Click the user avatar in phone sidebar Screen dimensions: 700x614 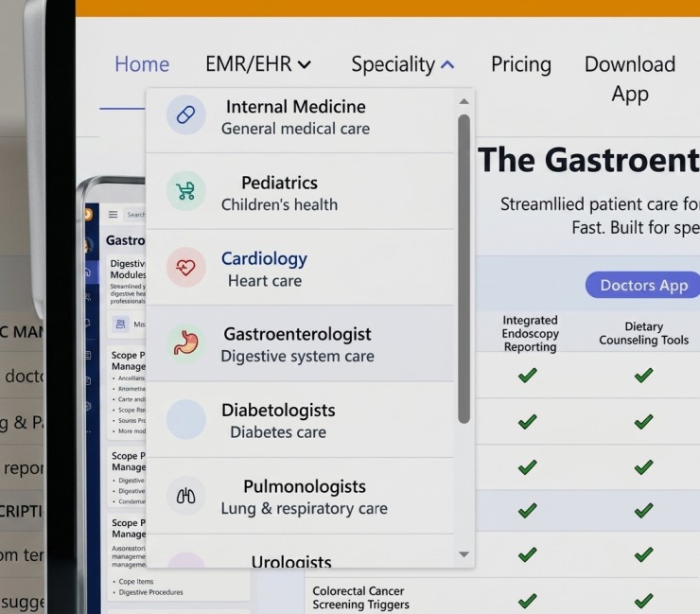(x=87, y=245)
